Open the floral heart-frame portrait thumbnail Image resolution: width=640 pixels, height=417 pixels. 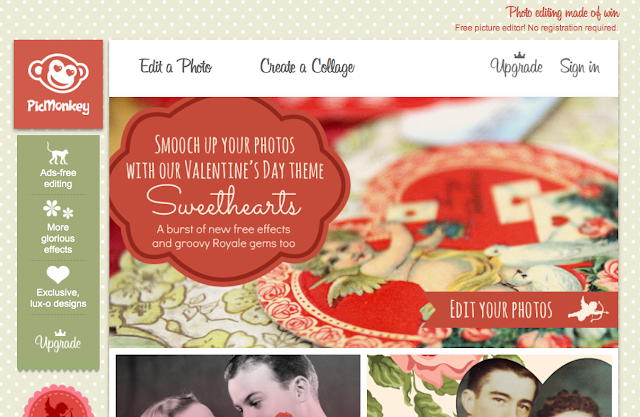click(x=489, y=386)
